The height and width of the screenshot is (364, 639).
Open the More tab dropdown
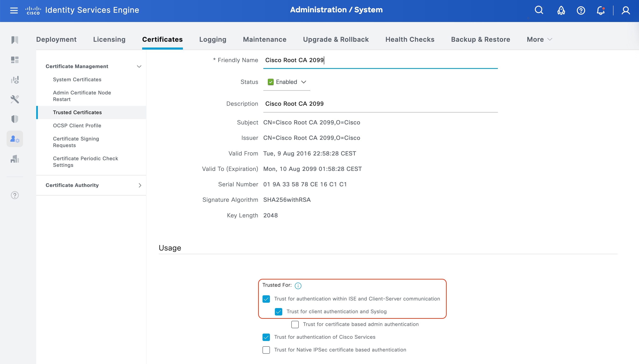click(539, 39)
